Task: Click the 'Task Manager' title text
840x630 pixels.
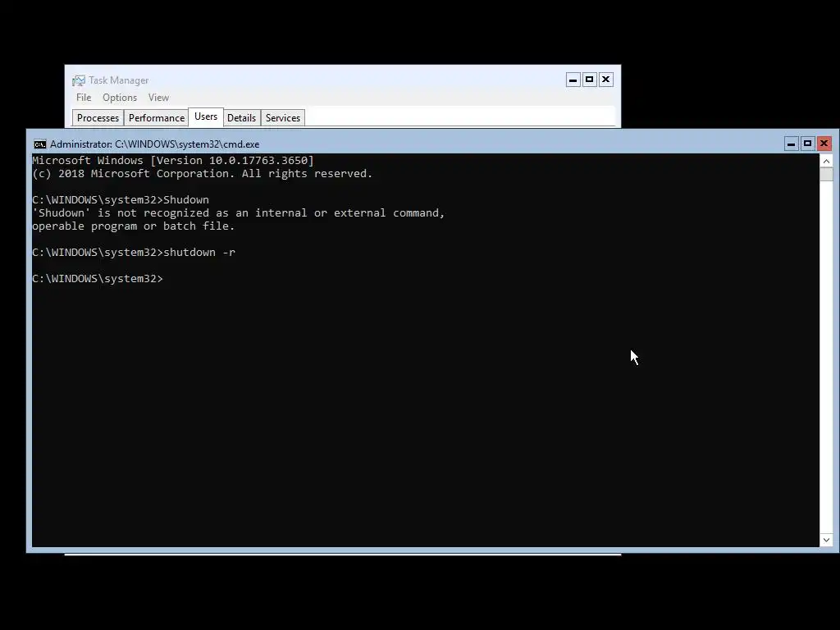Action: [118, 80]
